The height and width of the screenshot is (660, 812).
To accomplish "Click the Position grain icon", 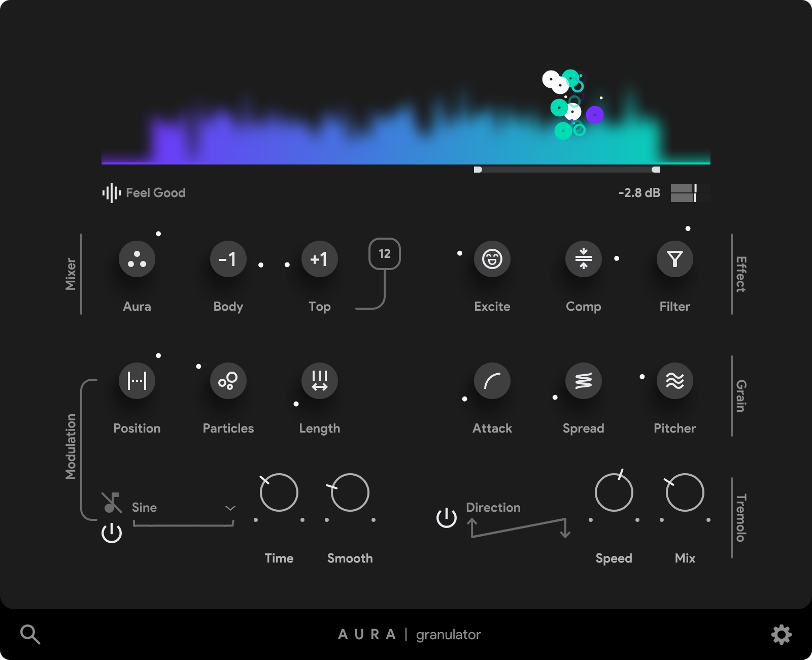I will (x=137, y=381).
